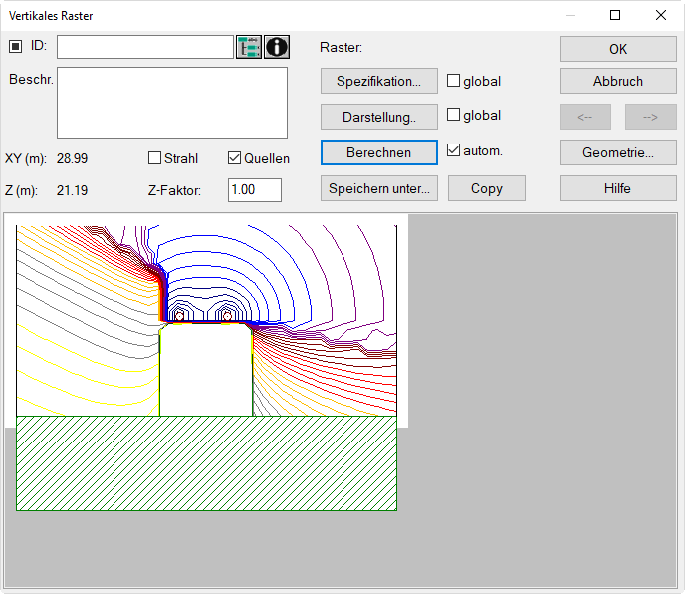Close the Vertikales Raster window
685x594 pixels.
click(x=661, y=15)
